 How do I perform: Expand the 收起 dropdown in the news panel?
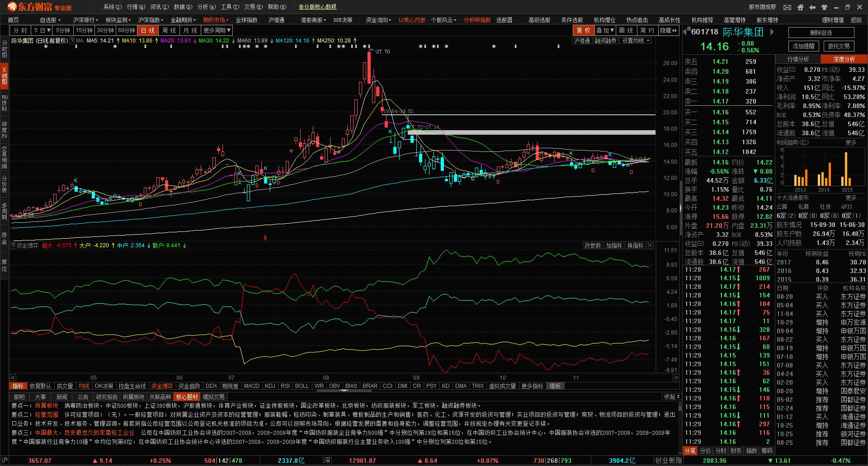pyautogui.click(x=672, y=396)
